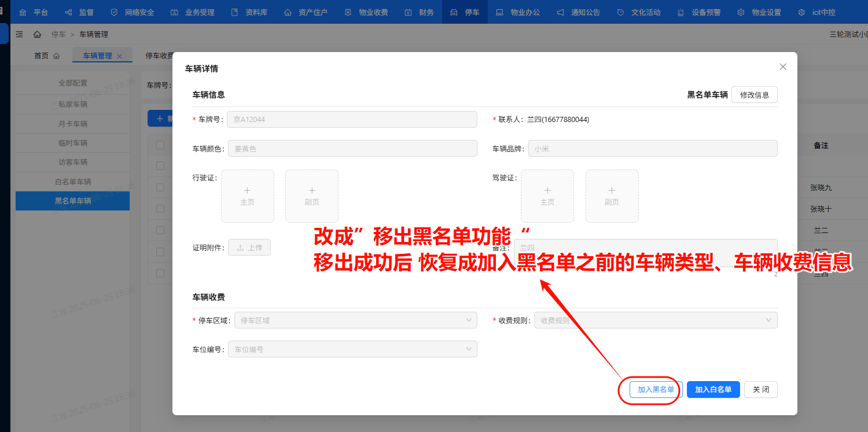Expand the 停车区域 dropdown
868x432 pixels.
coord(355,320)
